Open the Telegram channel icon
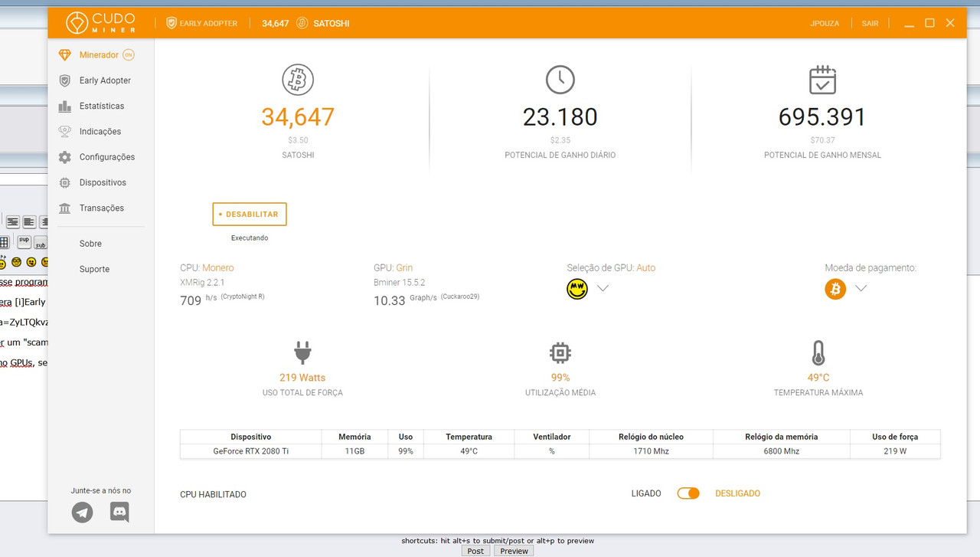This screenshot has height=557, width=980. [83, 512]
